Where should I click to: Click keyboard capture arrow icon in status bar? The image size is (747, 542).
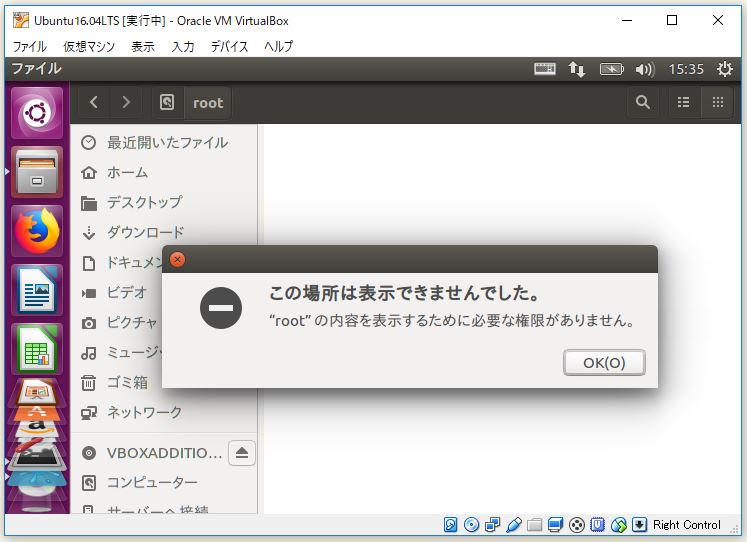[639, 525]
